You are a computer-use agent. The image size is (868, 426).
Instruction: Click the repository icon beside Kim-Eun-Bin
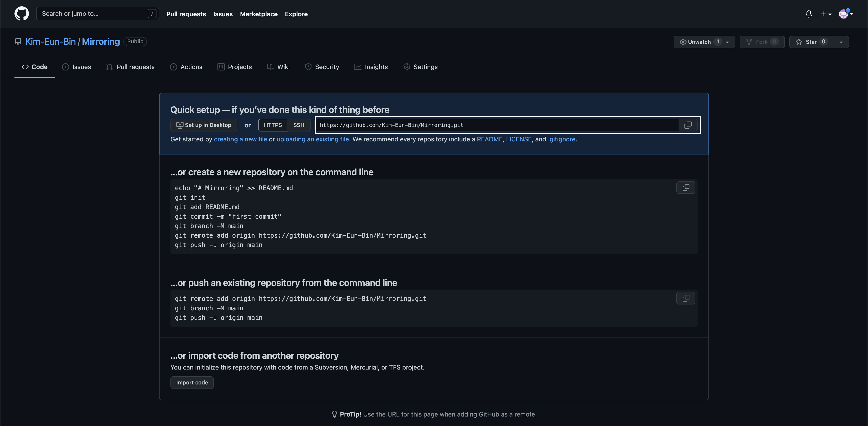coord(18,41)
